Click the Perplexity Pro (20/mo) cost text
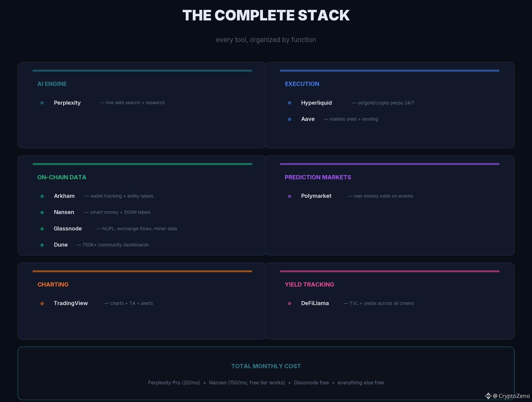This screenshot has height=402, width=532. coord(174,383)
